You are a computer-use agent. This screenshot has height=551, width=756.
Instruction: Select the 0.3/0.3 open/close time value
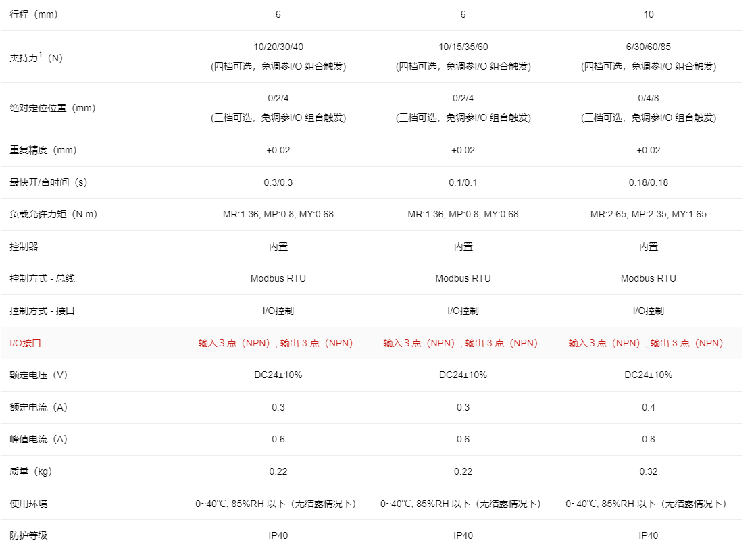pyautogui.click(x=278, y=182)
